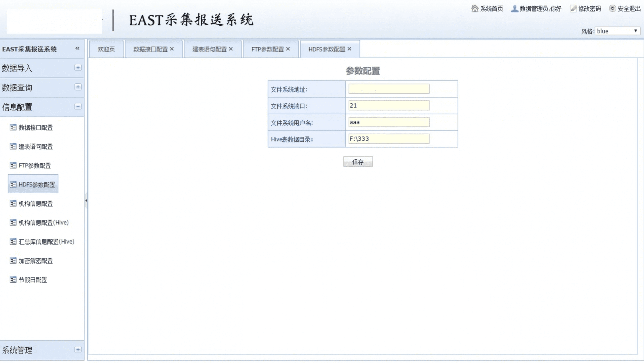Expand the 数据查询 panel
Screen dimensions: 644x363
pyautogui.click(x=78, y=87)
